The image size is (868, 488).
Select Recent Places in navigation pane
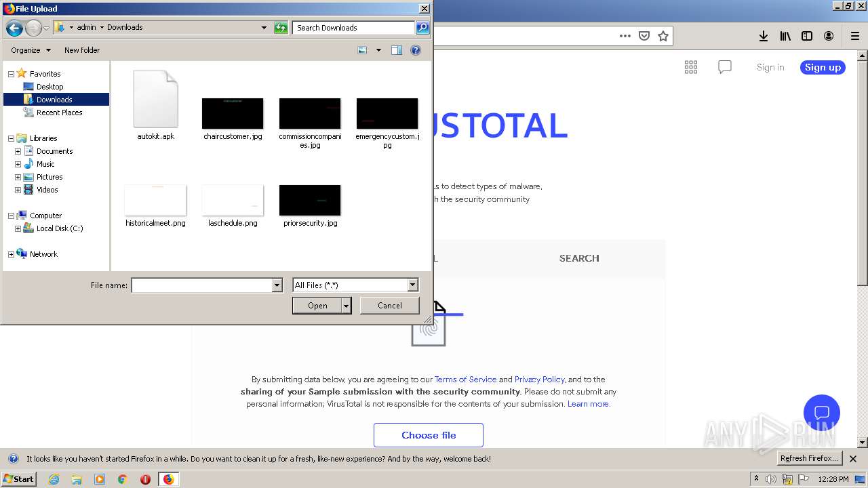click(x=60, y=113)
